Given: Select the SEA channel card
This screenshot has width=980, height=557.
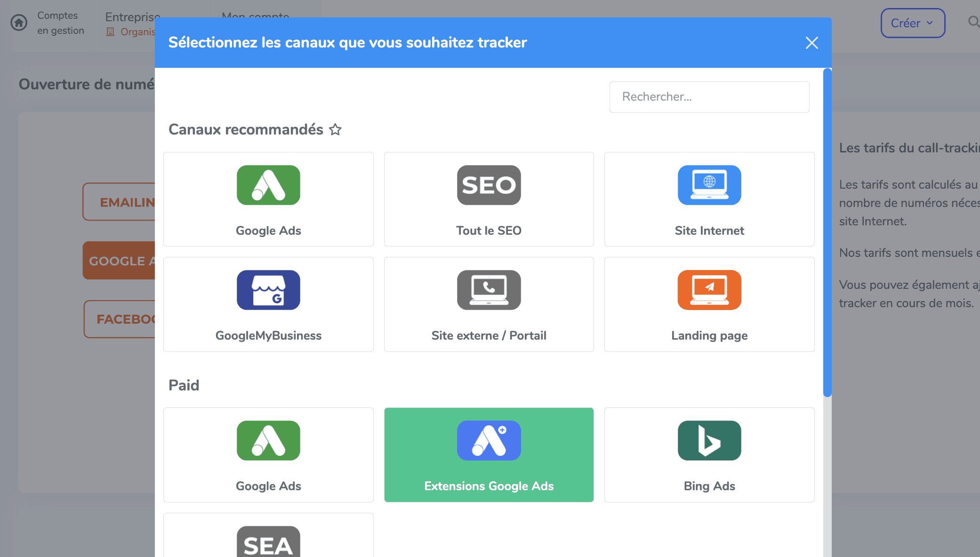Looking at the screenshot, I should (x=268, y=535).
